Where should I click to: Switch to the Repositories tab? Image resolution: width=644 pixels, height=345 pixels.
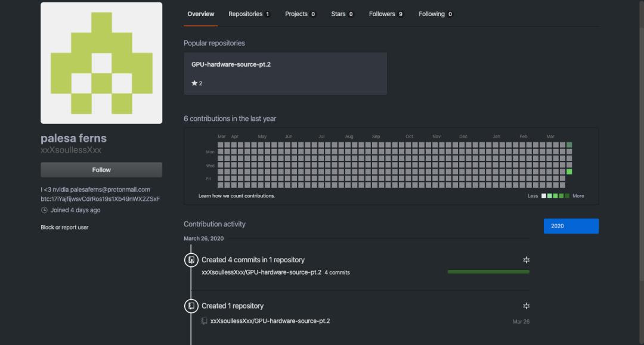(x=249, y=14)
